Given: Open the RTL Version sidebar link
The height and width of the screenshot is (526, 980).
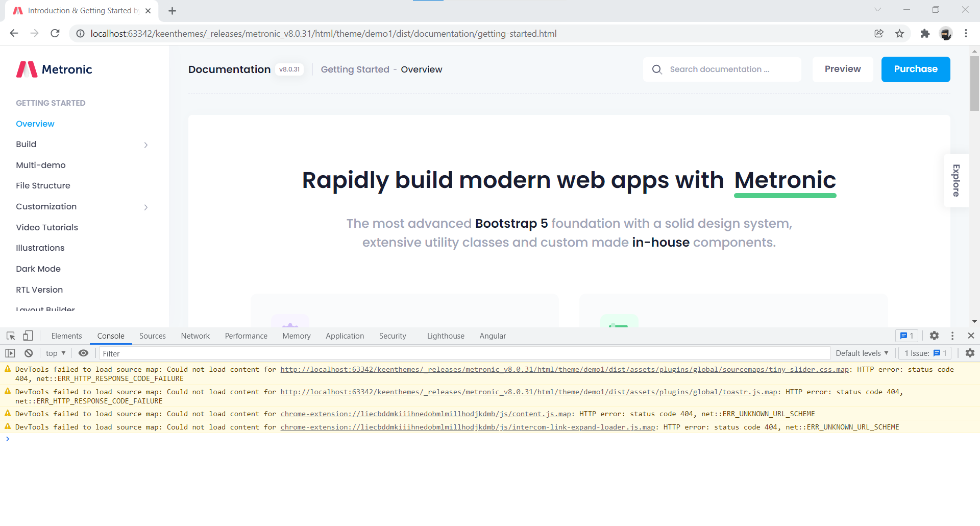Looking at the screenshot, I should point(39,290).
